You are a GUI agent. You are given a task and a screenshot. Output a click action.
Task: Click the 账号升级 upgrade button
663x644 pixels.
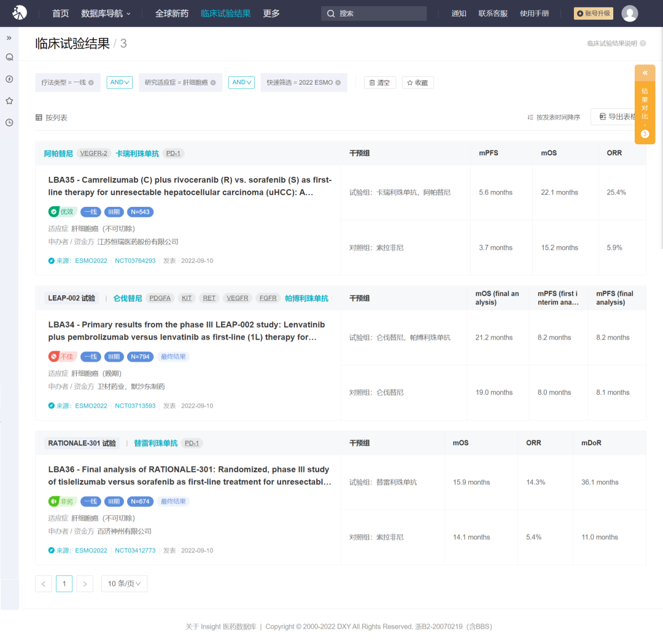coord(594,14)
